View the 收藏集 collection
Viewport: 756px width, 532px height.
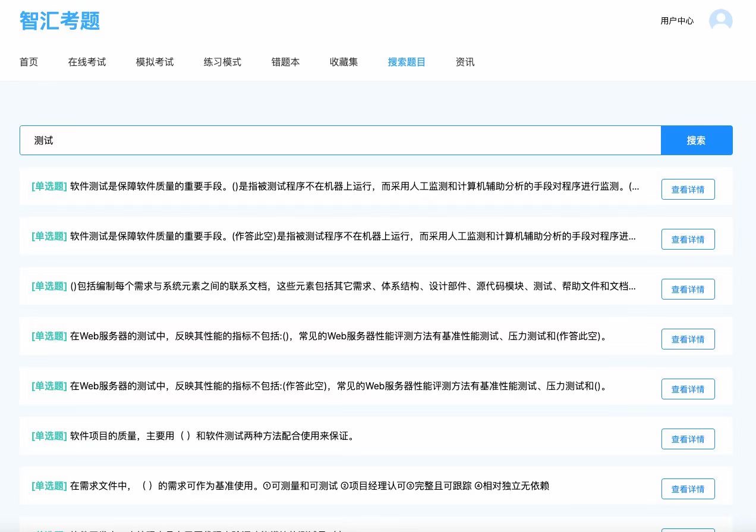point(344,62)
